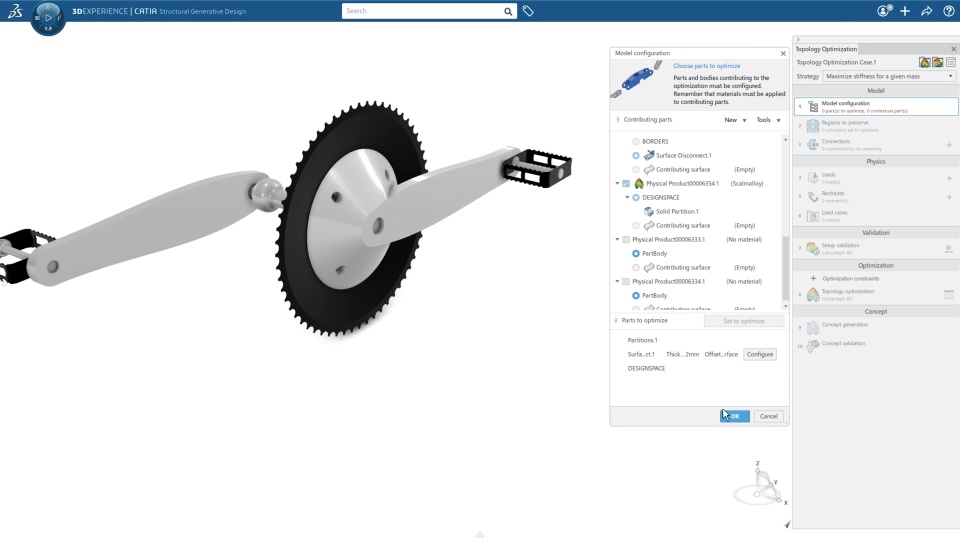Select Load cases step

click(x=876, y=216)
